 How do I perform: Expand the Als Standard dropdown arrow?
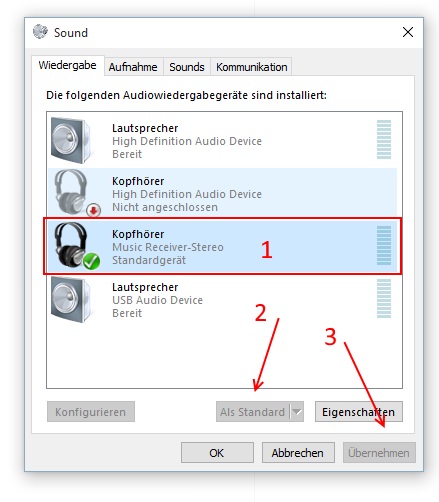coord(297,412)
